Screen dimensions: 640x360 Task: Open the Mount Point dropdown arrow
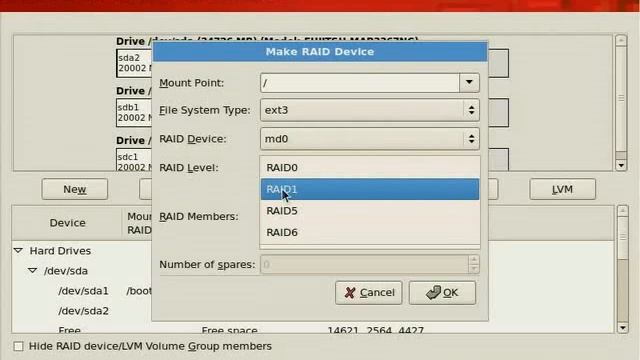click(469, 83)
